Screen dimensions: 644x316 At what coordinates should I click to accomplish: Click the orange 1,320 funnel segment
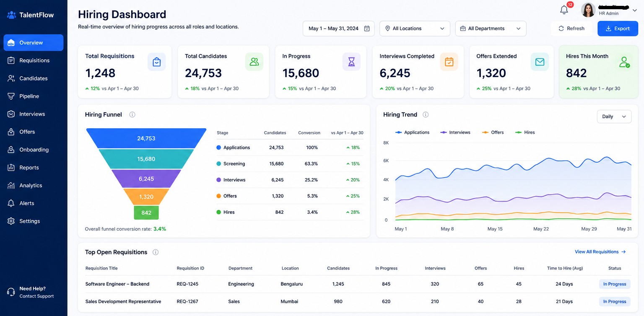[x=146, y=197]
